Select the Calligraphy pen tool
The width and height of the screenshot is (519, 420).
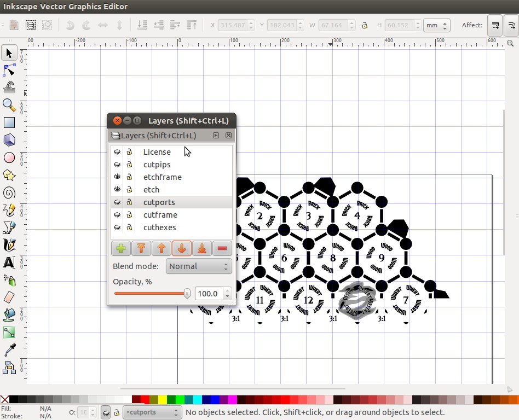9,245
